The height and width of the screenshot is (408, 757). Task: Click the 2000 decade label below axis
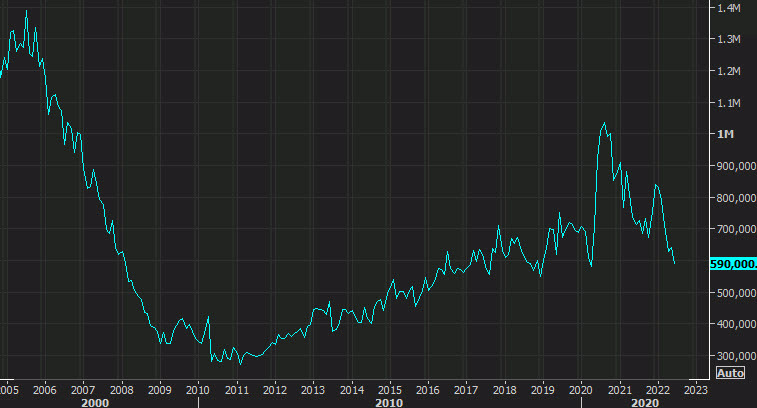95,402
